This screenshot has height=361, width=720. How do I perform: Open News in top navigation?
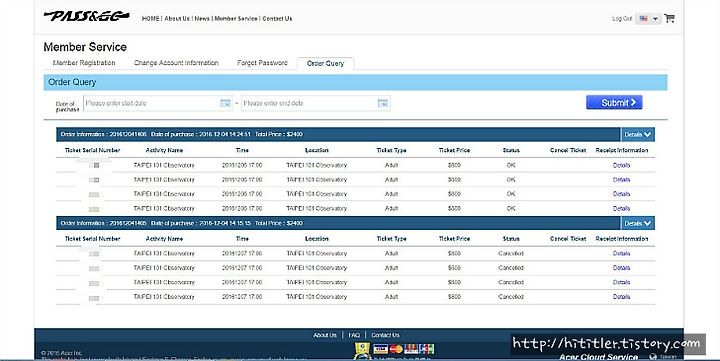(202, 19)
